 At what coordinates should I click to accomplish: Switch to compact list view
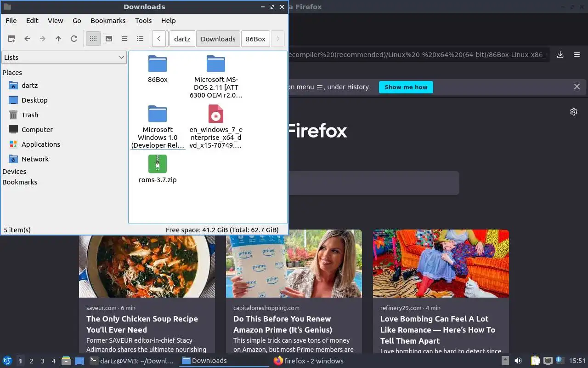pyautogui.click(x=124, y=39)
